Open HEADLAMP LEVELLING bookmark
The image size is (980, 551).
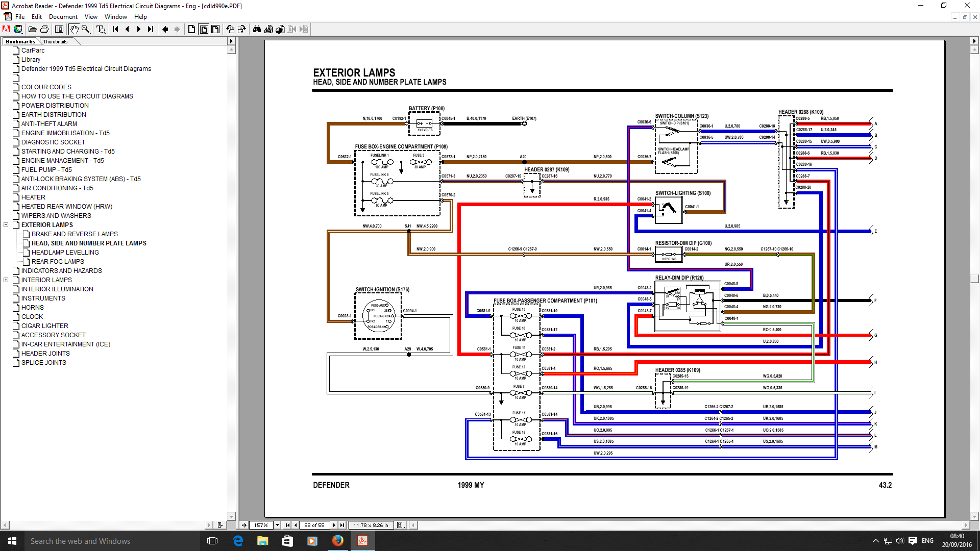(x=65, y=253)
